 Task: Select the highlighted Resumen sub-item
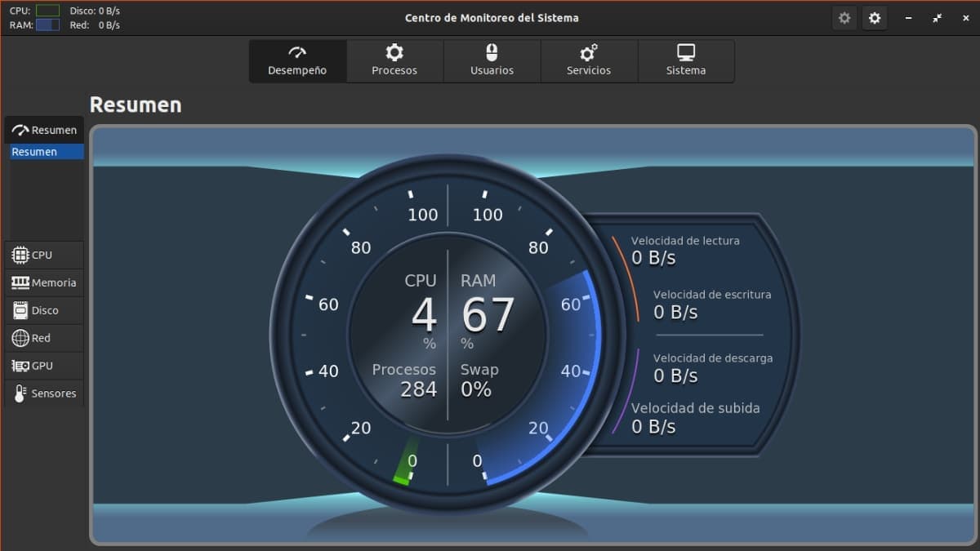pyautogui.click(x=47, y=152)
